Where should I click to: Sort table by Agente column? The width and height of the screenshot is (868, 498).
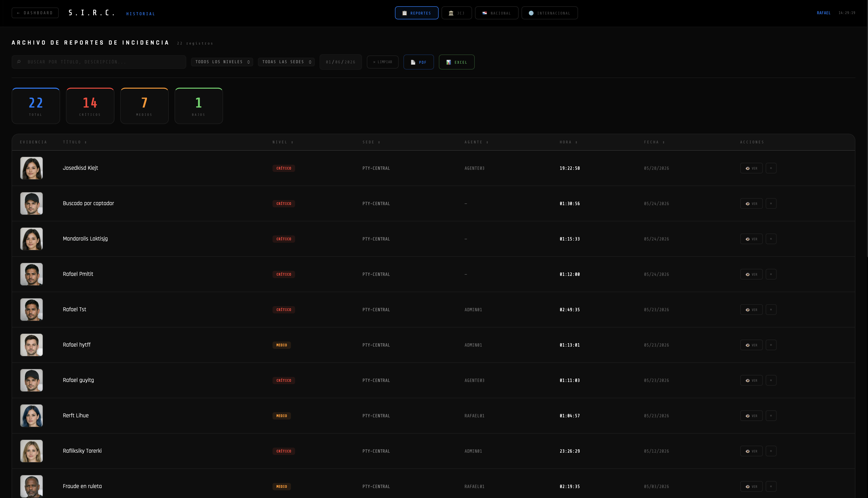(x=476, y=142)
